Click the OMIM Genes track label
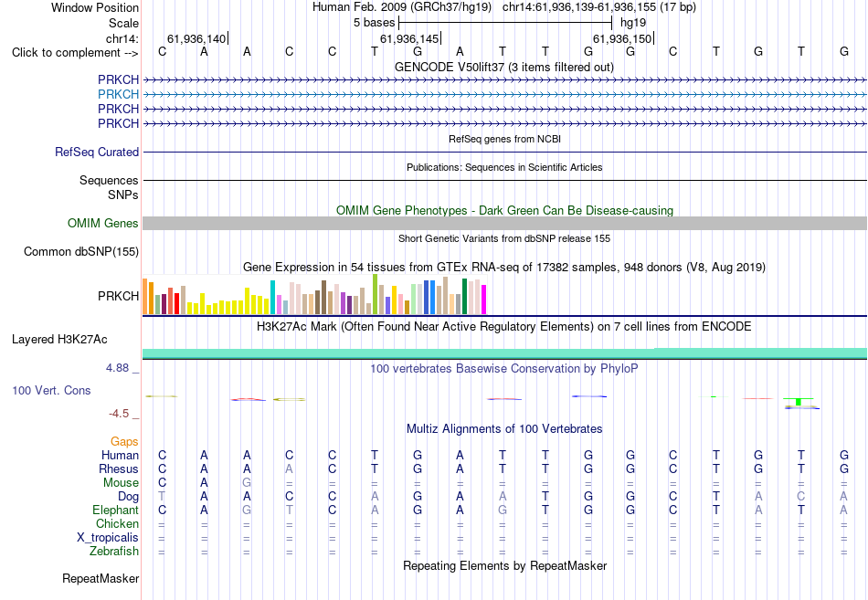Viewport: 868px width, 600px height. (x=103, y=224)
